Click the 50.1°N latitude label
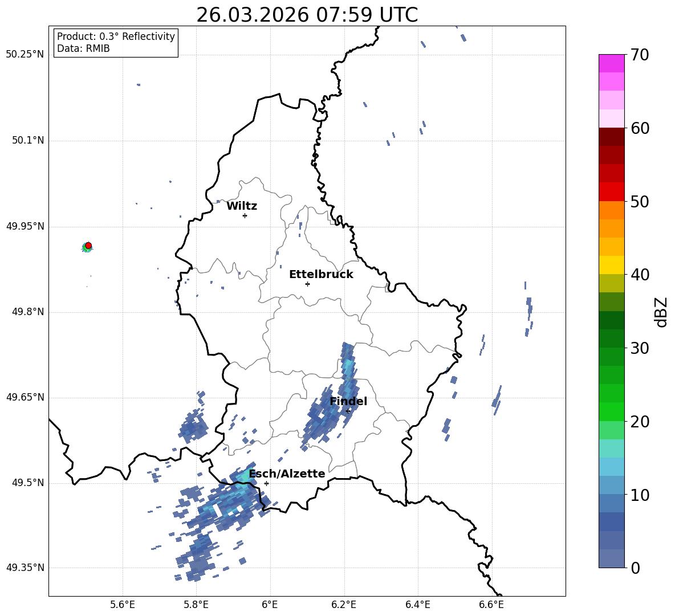The width and height of the screenshot is (675, 616). [28, 141]
